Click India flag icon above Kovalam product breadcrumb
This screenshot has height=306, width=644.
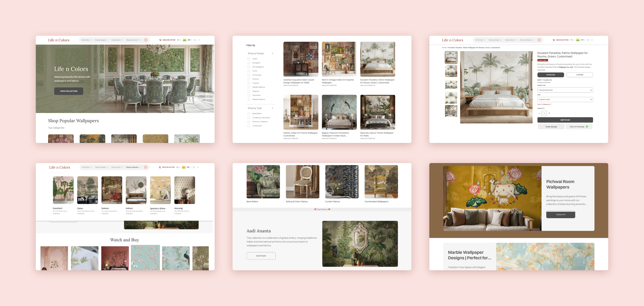point(578,40)
